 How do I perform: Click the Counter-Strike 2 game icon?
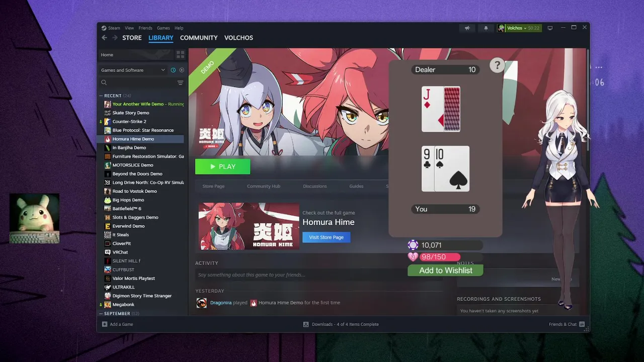pyautogui.click(x=108, y=122)
